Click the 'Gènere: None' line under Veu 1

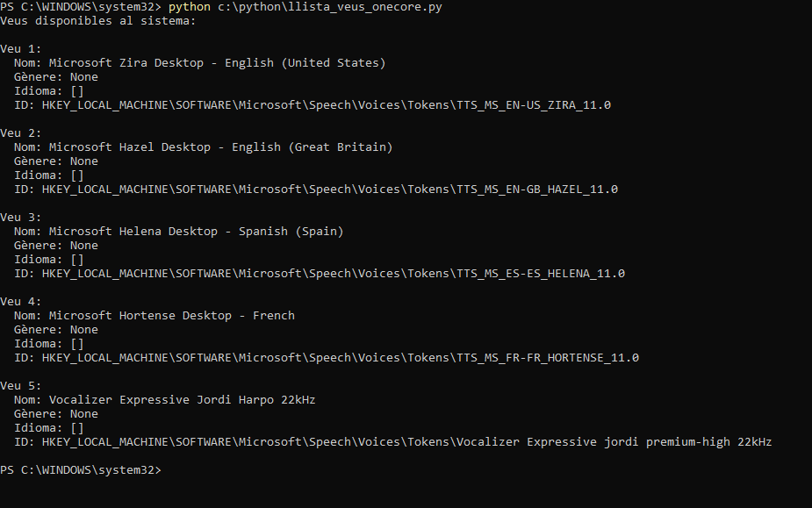[56, 77]
